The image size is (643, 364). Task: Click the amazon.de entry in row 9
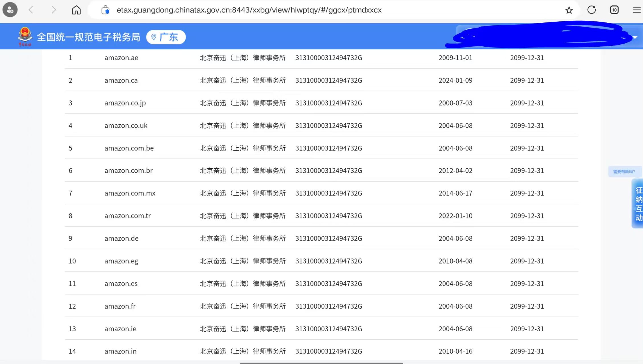122,238
